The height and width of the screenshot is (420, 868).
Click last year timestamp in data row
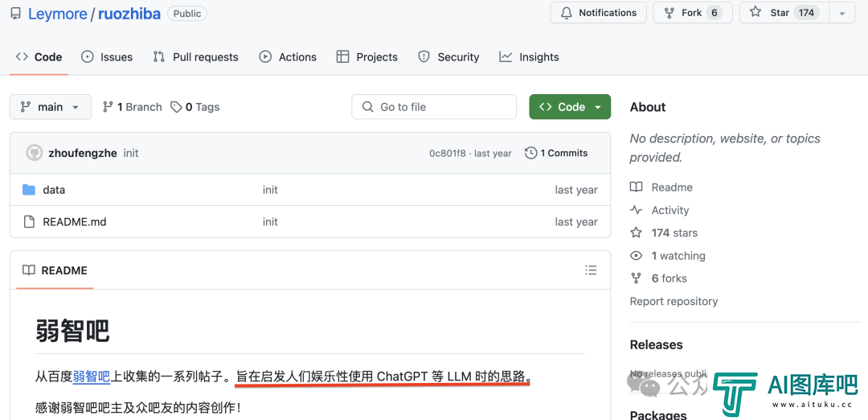[576, 190]
